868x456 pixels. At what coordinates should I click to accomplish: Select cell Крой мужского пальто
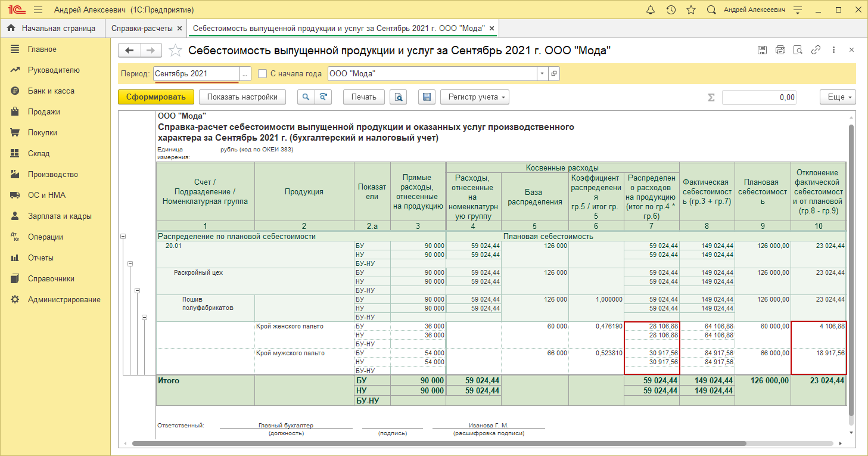304,362
